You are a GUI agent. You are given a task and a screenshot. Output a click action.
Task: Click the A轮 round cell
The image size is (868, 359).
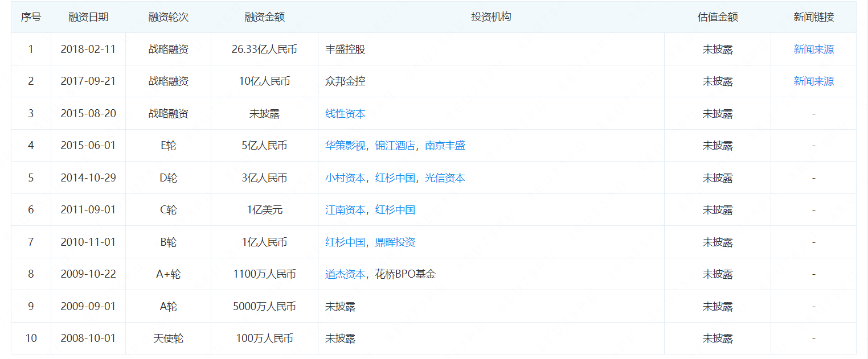click(168, 307)
